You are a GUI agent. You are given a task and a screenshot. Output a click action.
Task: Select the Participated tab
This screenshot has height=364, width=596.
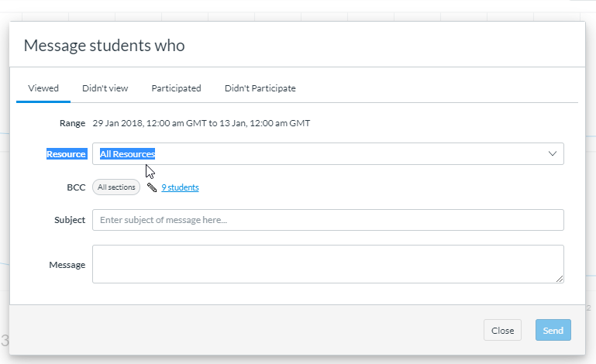(x=176, y=88)
